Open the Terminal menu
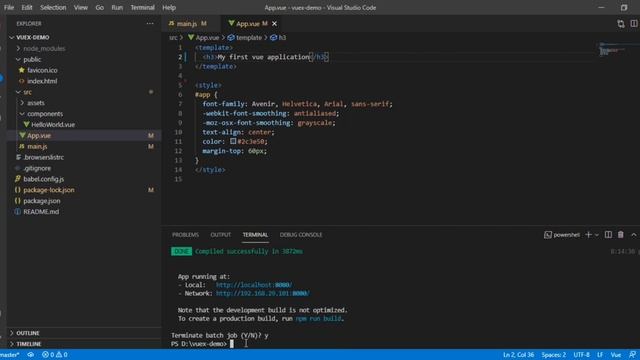This screenshot has height=360, width=640. pos(142,7)
